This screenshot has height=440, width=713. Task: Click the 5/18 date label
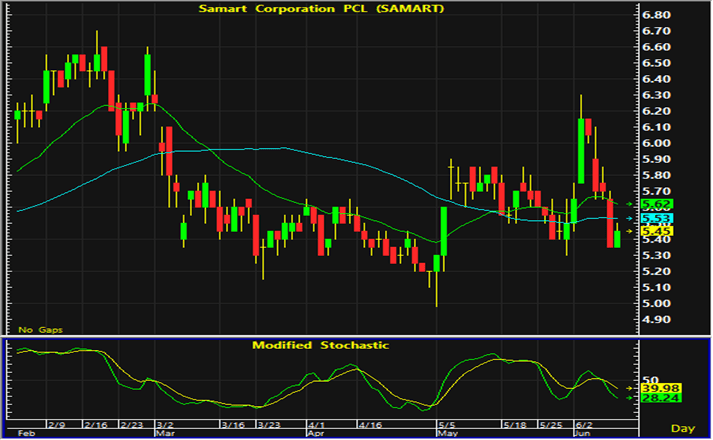click(515, 425)
